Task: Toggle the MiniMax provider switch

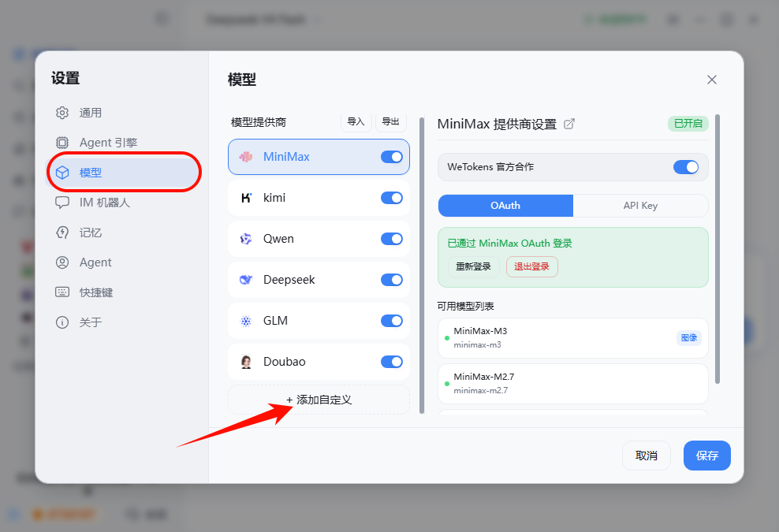Action: 392,157
